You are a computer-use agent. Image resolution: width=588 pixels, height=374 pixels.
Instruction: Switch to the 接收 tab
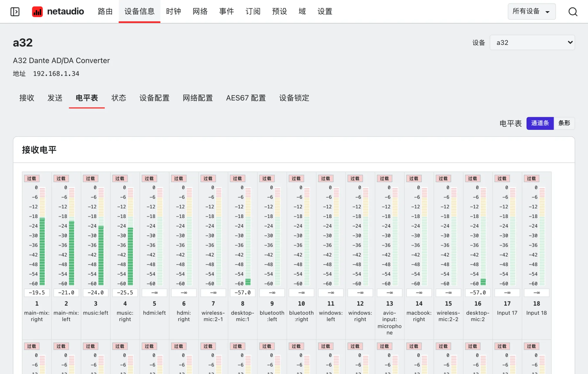point(27,98)
